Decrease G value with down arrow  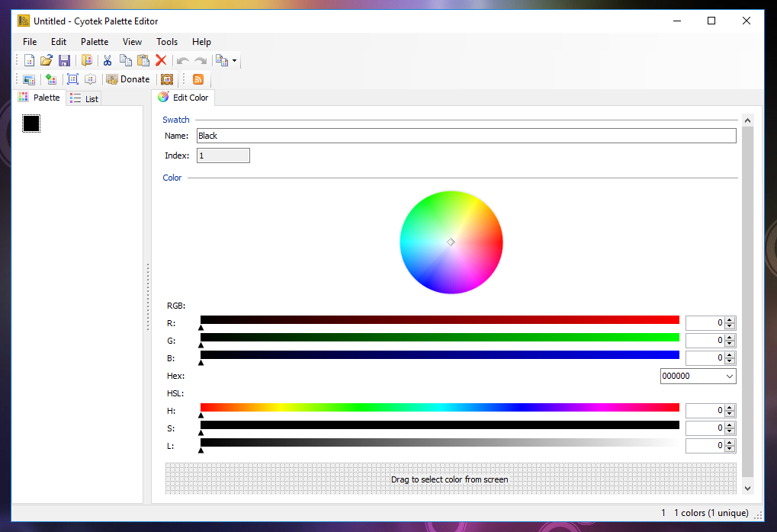(730, 343)
